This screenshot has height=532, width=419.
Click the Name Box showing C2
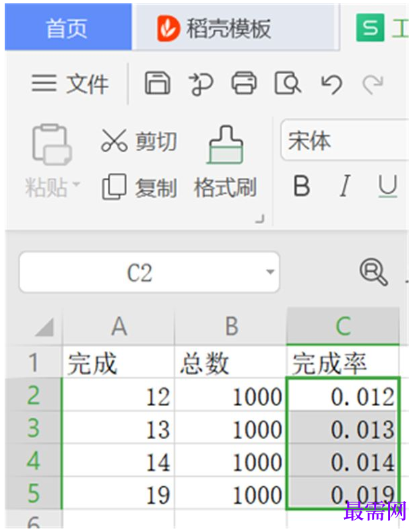pyautogui.click(x=150, y=272)
